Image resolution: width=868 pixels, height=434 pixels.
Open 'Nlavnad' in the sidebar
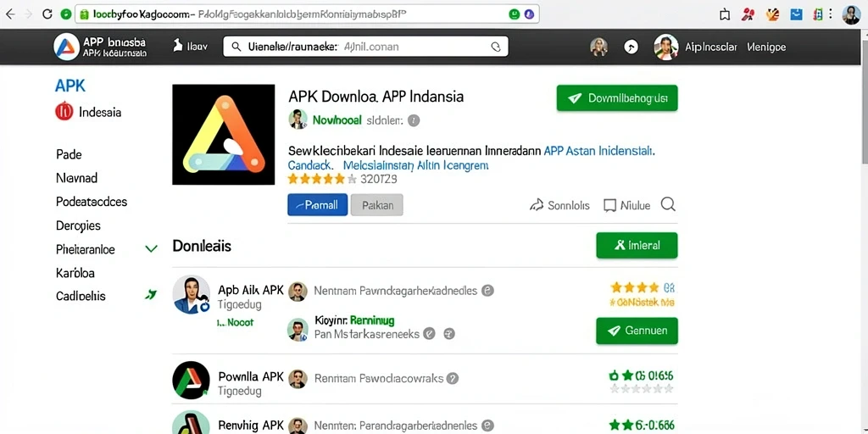77,178
